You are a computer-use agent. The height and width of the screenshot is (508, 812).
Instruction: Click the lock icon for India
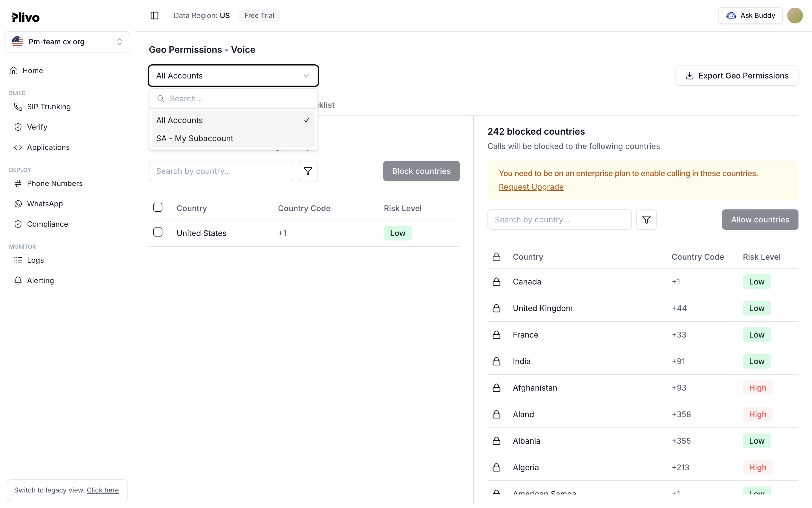click(x=497, y=361)
